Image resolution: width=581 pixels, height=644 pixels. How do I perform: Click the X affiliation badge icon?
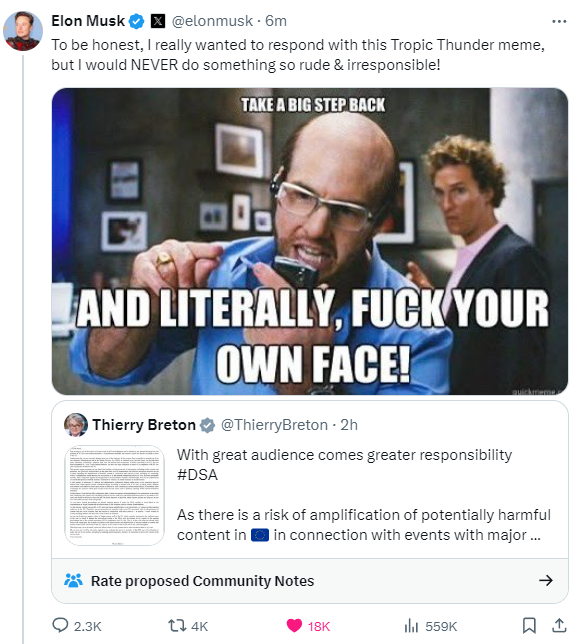pos(158,21)
